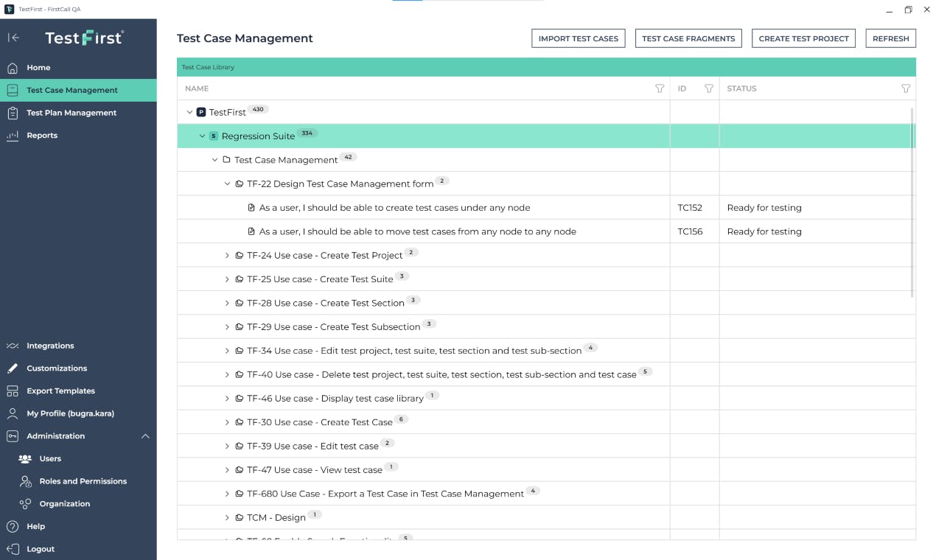Click the Help question mark icon
Screen dimensions: 936x560
click(13, 527)
